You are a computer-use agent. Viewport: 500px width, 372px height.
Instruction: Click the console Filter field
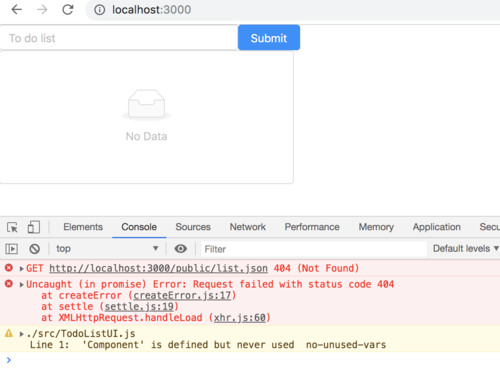pyautogui.click(x=314, y=249)
